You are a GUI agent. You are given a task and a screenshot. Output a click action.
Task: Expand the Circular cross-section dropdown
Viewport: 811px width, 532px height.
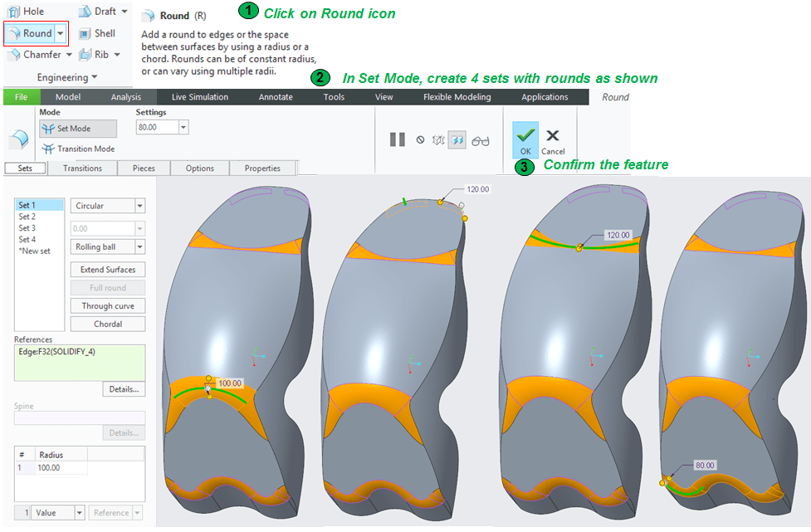coord(139,206)
